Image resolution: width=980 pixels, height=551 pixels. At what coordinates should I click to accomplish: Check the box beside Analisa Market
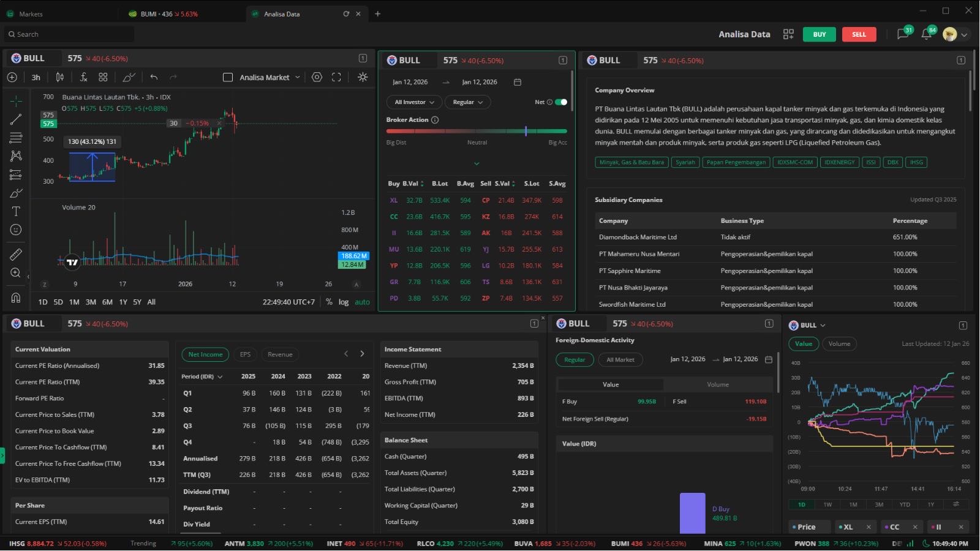click(x=228, y=78)
